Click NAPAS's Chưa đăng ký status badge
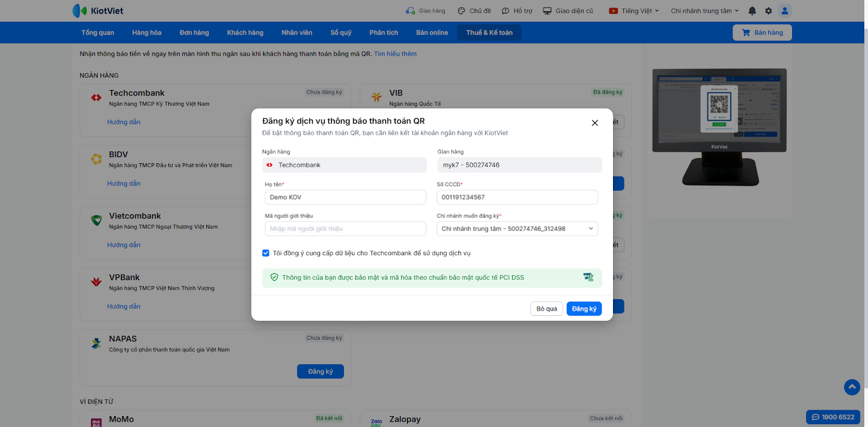868x427 pixels. [x=324, y=338]
